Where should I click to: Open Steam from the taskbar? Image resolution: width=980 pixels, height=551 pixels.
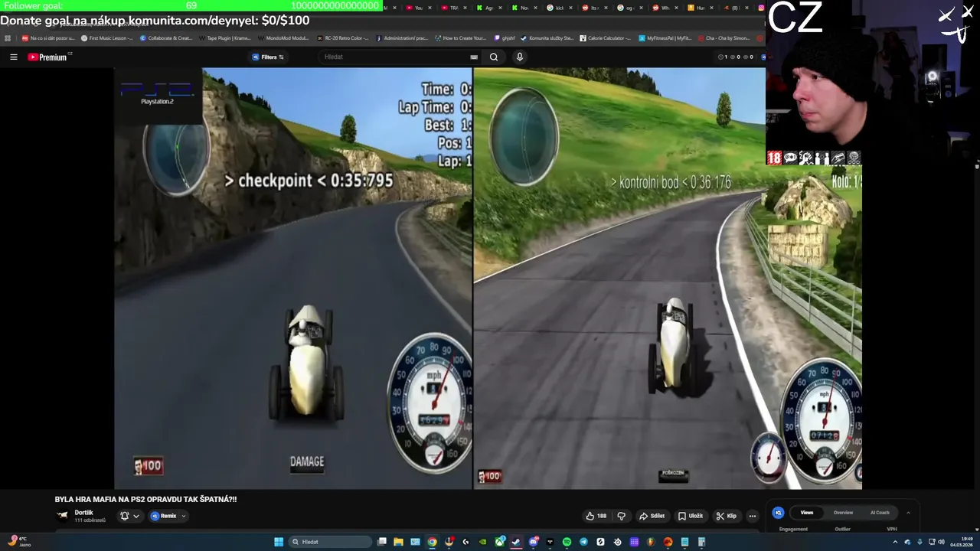tap(516, 542)
